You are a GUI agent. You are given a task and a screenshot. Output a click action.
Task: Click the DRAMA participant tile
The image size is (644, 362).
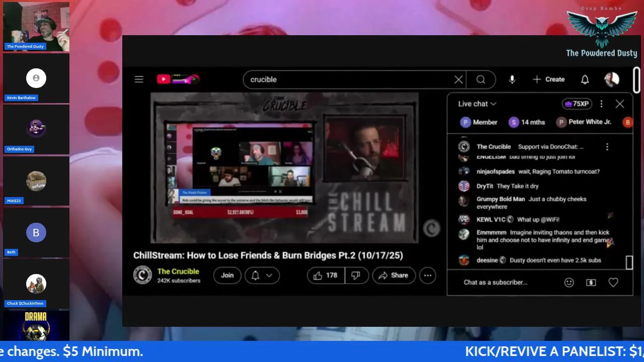[36, 326]
